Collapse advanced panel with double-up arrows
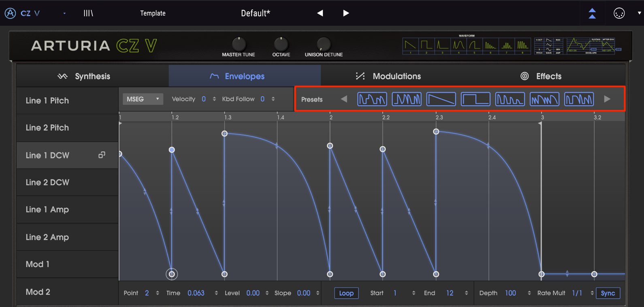644x307 pixels. pos(592,13)
